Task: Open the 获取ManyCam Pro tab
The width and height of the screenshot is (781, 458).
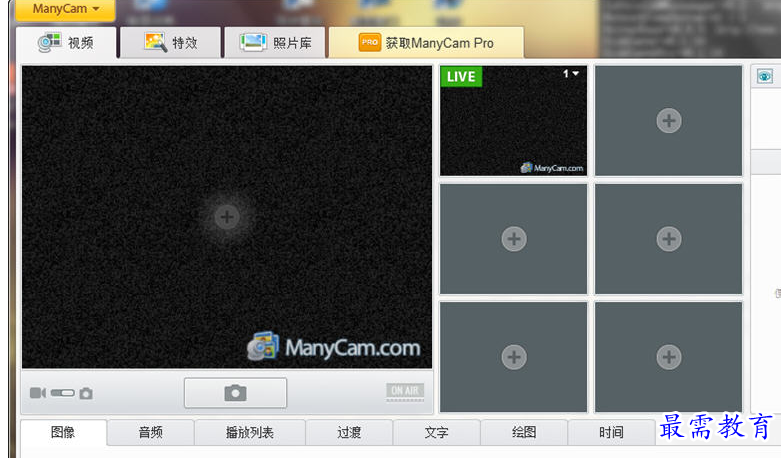Action: [x=426, y=43]
